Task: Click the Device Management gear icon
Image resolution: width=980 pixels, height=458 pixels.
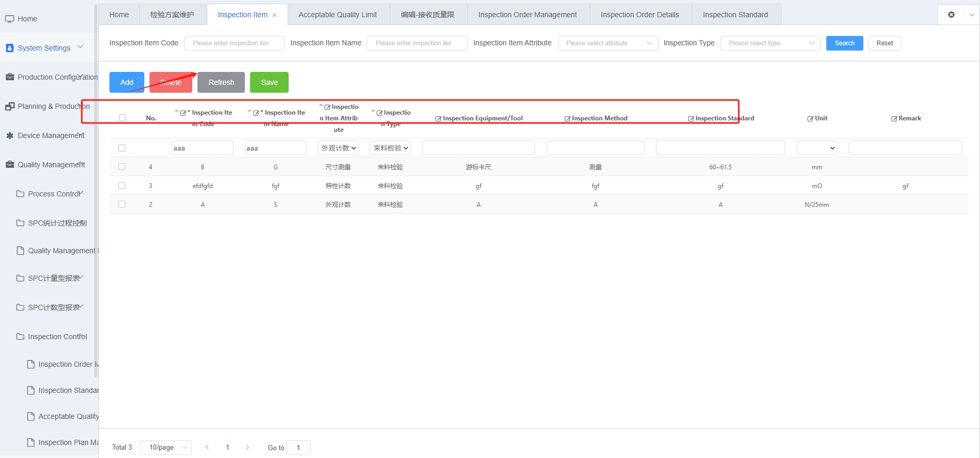Action: click(9, 135)
